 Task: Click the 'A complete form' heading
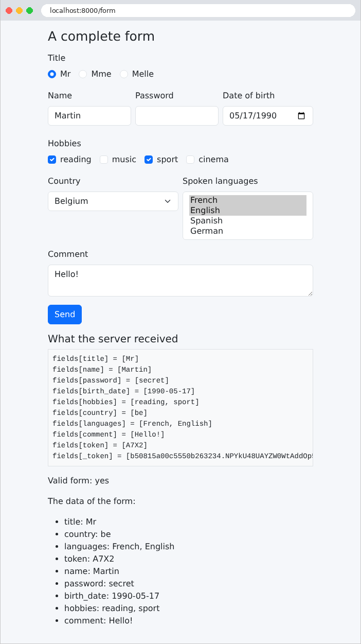[x=101, y=36]
